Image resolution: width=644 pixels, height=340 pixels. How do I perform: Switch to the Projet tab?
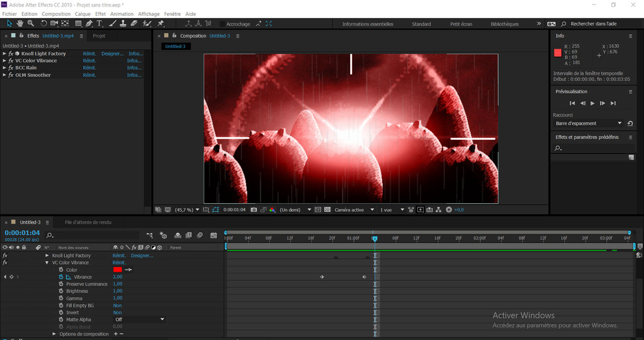99,36
